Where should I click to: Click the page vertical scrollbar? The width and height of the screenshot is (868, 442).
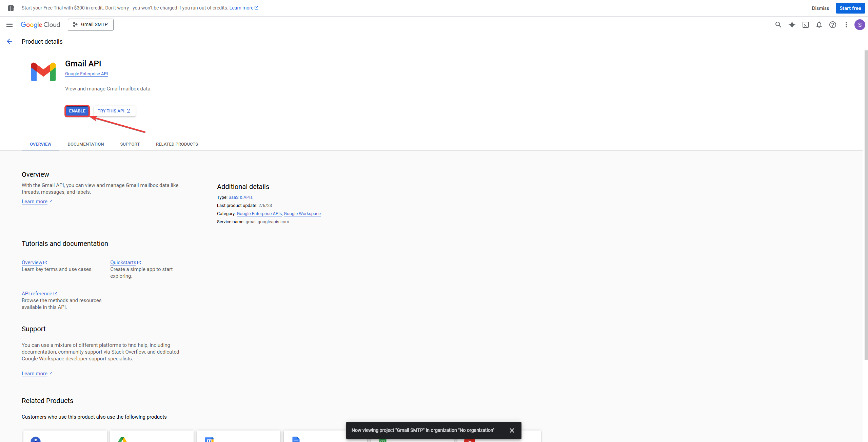point(866,205)
